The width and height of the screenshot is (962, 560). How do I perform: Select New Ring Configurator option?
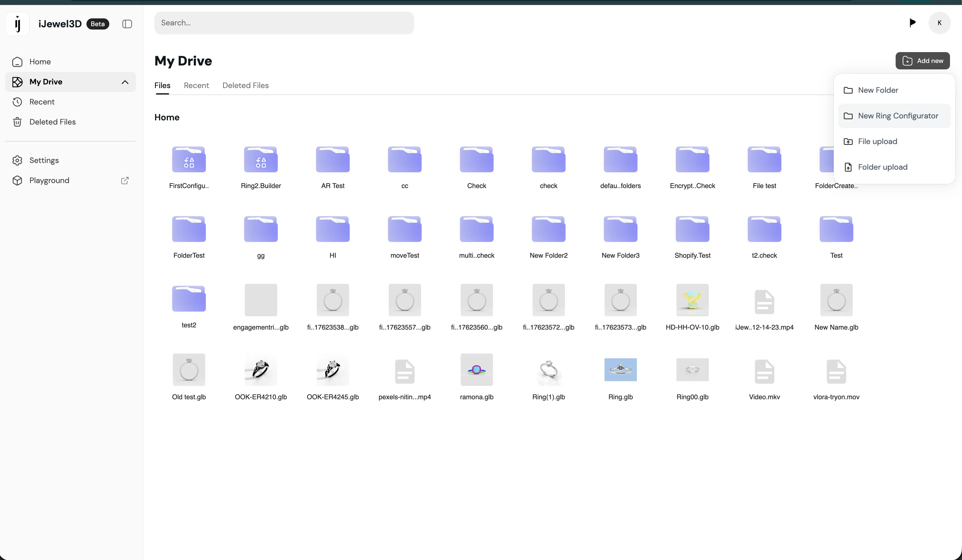click(898, 116)
